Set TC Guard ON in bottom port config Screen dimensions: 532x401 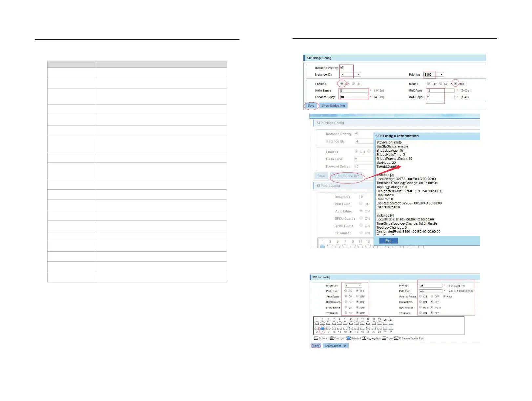pos(346,313)
